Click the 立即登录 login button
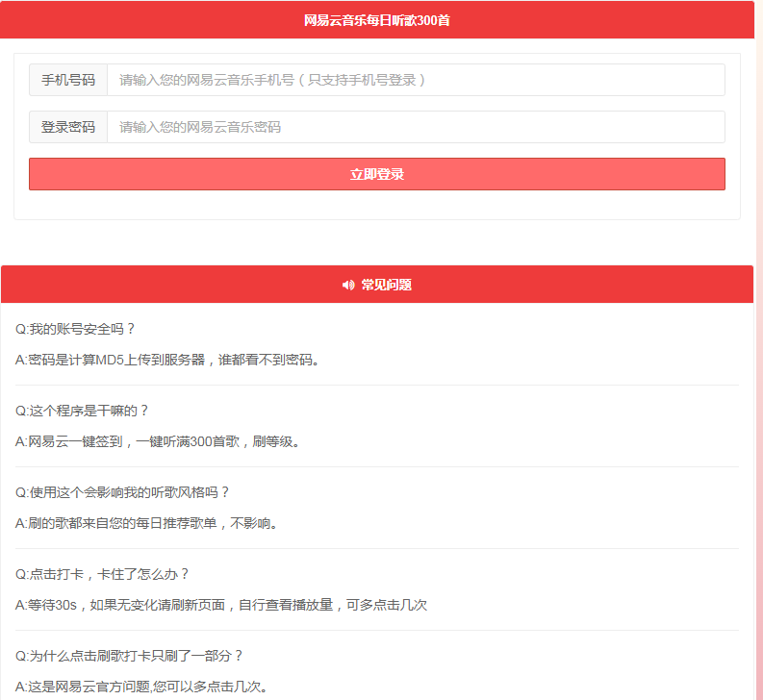The image size is (763, 700). 376,174
